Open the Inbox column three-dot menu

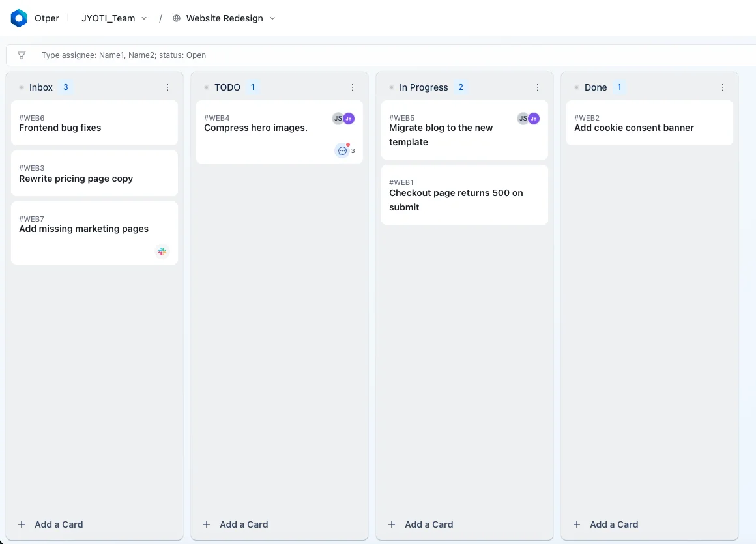point(167,87)
